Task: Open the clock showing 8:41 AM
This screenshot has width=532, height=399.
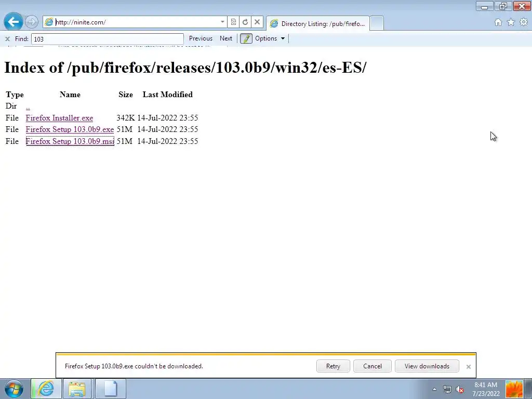Action: pyautogui.click(x=486, y=389)
